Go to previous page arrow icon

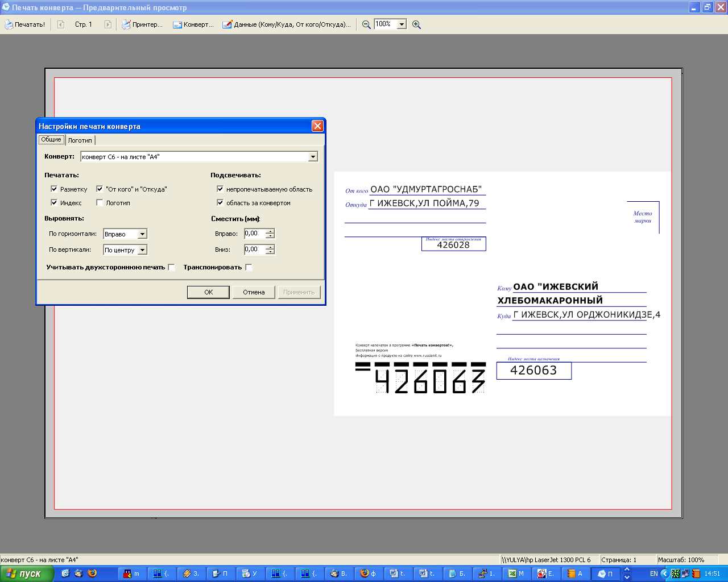pyautogui.click(x=61, y=24)
